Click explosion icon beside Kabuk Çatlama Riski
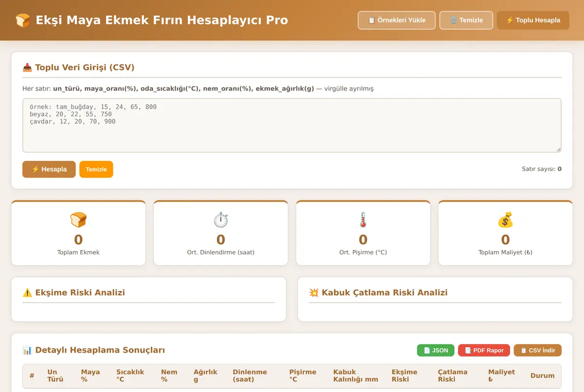The width and height of the screenshot is (584, 392). click(314, 293)
